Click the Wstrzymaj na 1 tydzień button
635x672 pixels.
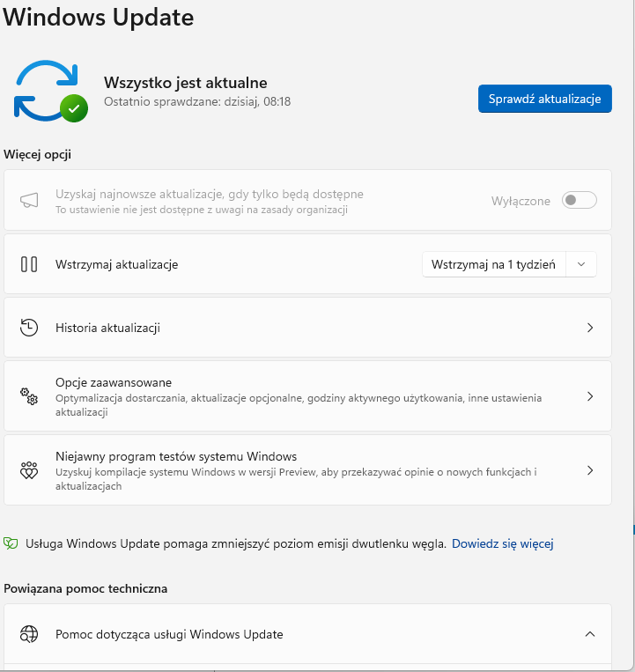click(x=493, y=264)
